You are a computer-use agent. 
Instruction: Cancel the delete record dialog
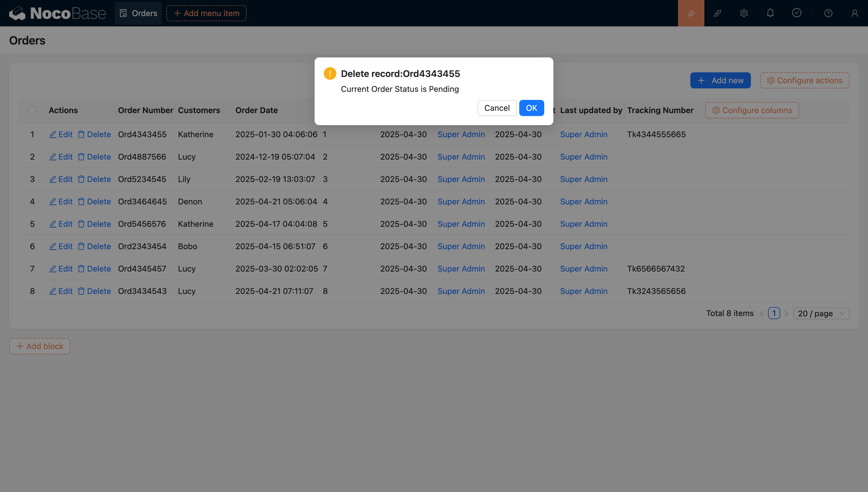click(x=497, y=108)
